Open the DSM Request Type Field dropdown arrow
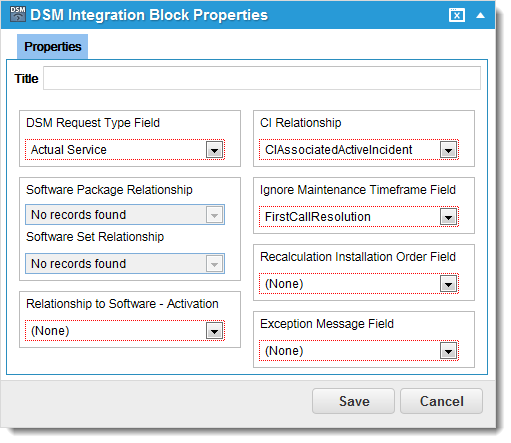The height and width of the screenshot is (443, 511). pyautogui.click(x=214, y=150)
